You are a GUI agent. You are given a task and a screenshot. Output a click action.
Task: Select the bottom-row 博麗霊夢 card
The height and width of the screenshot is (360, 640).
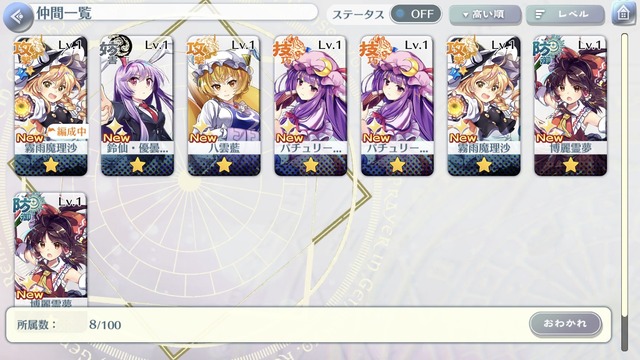(x=51, y=250)
